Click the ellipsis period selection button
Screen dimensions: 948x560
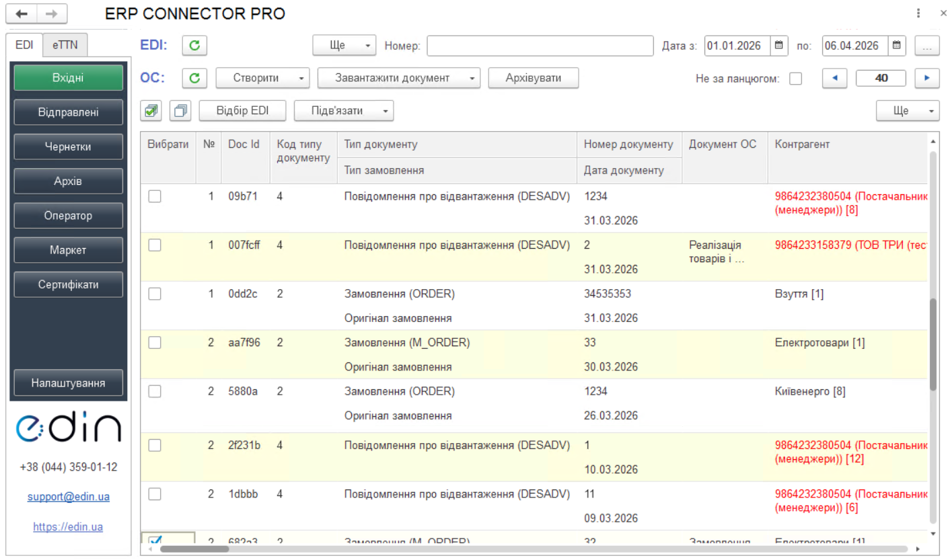[927, 46]
